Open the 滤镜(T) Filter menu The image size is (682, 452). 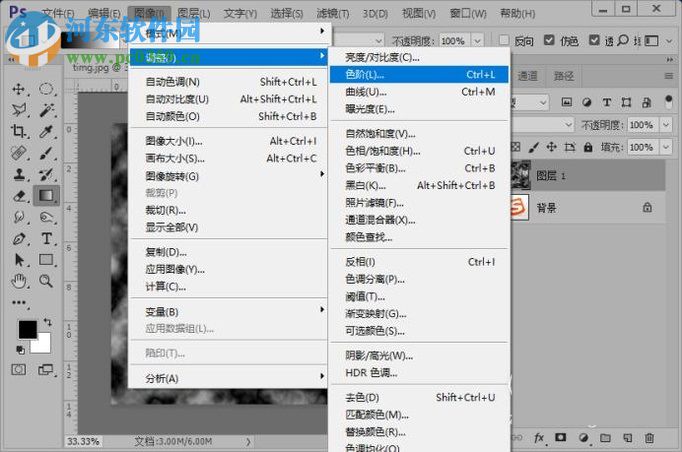pos(333,13)
